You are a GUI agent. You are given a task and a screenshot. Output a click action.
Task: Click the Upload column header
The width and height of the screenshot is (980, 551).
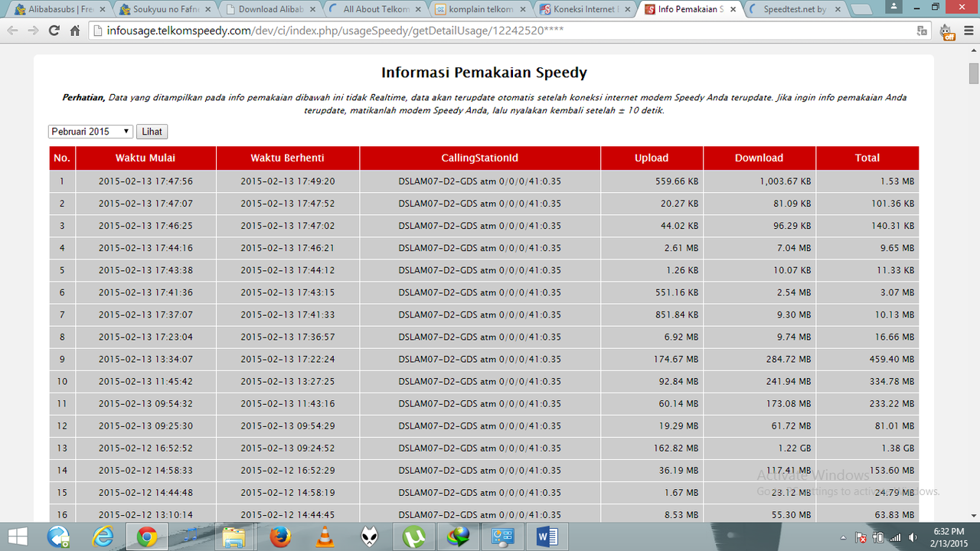point(652,158)
